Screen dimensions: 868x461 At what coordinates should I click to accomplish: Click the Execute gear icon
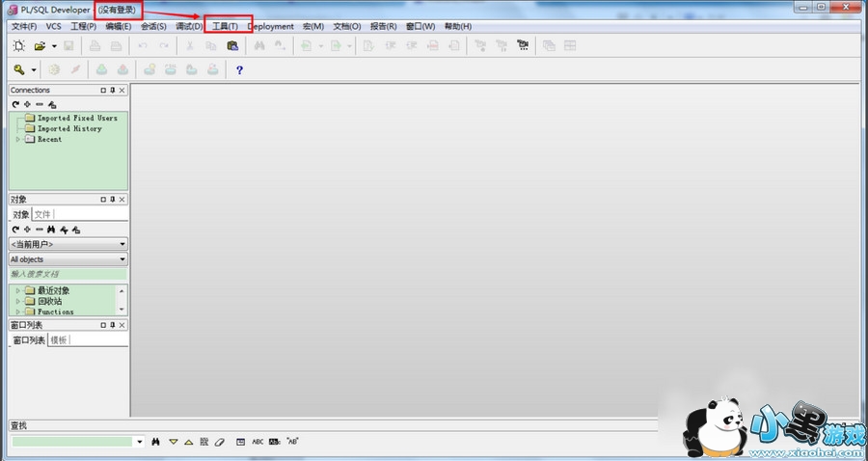(54, 69)
